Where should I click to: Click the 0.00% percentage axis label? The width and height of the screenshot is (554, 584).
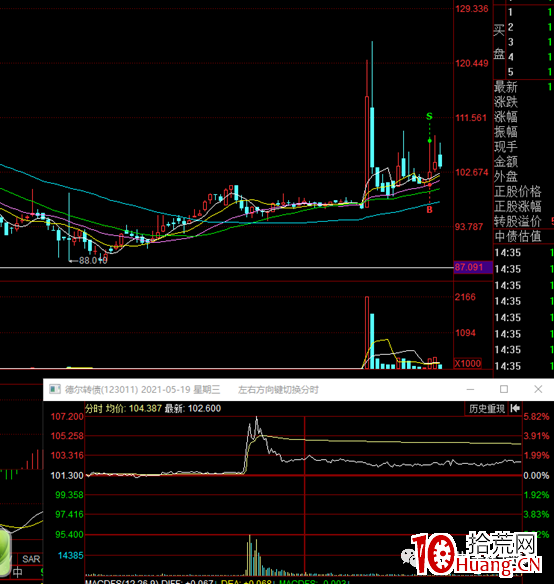(x=536, y=476)
